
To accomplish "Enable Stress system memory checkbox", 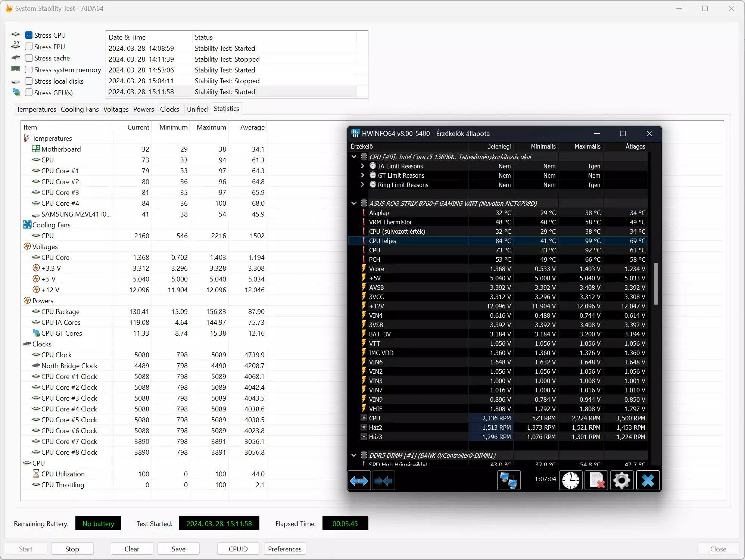I will point(29,69).
